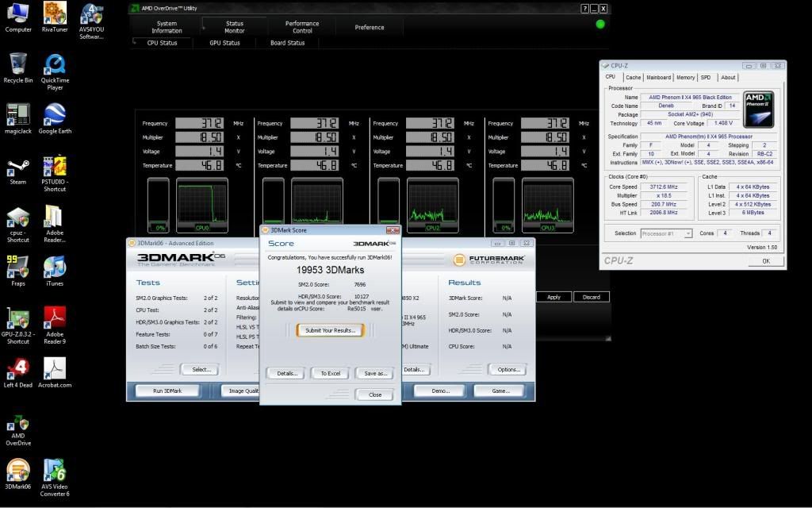812x508 pixels.
Task: Open the magicJack desktop icon
Action: coord(18,119)
